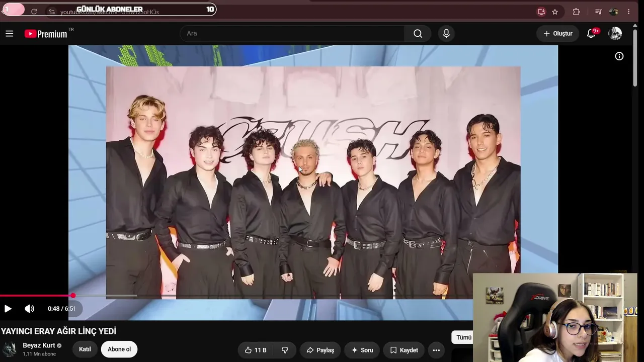Open the browser profile avatar

pyautogui.click(x=613, y=12)
